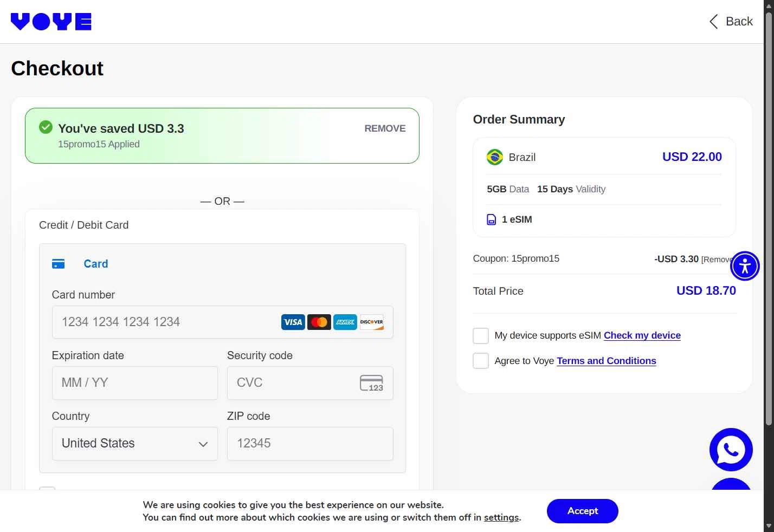Click the CVC card hint icon
The height and width of the screenshot is (532, 774).
371,383
